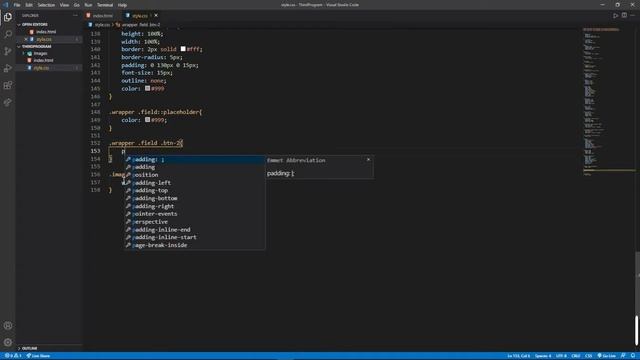Image resolution: width=640 pixels, height=360 pixels.
Task: Choose the 'position' suggestion
Action: click(195, 175)
